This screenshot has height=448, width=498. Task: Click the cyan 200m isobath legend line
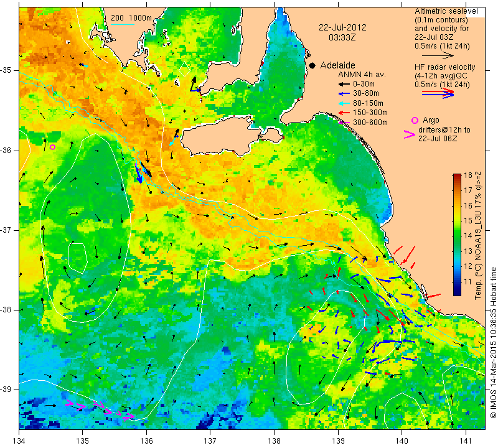[x=123, y=24]
